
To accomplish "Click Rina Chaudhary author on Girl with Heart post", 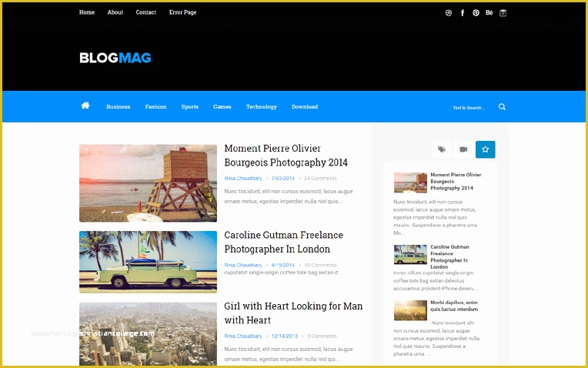I will tap(243, 336).
